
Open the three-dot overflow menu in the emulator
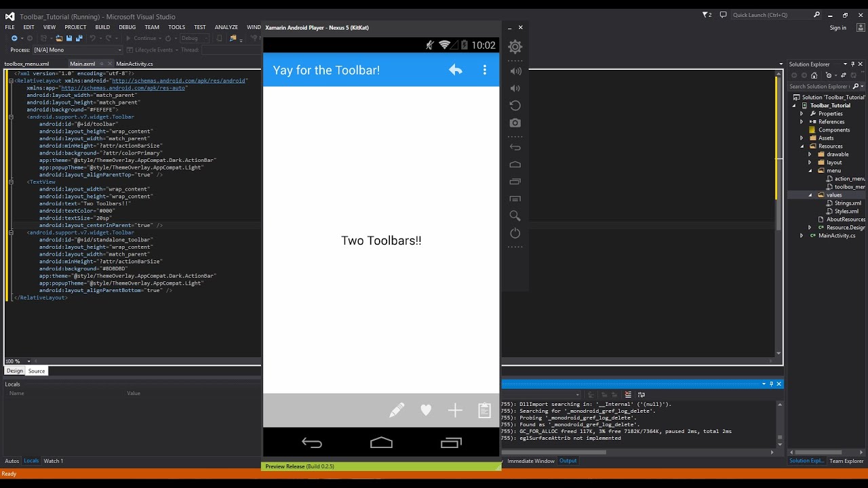click(484, 70)
